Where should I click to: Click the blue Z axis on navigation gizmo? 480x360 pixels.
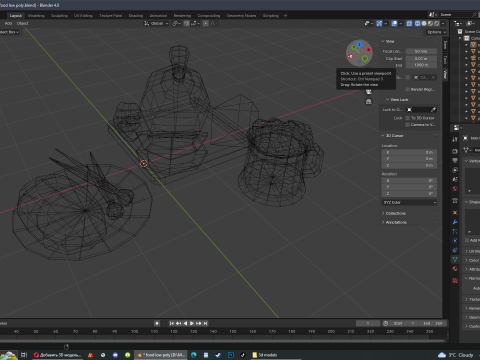click(359, 44)
